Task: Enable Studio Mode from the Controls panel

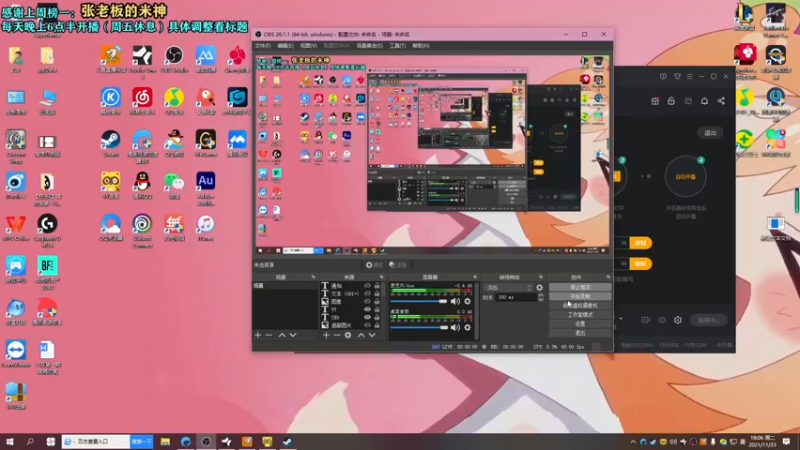Action: tap(580, 315)
